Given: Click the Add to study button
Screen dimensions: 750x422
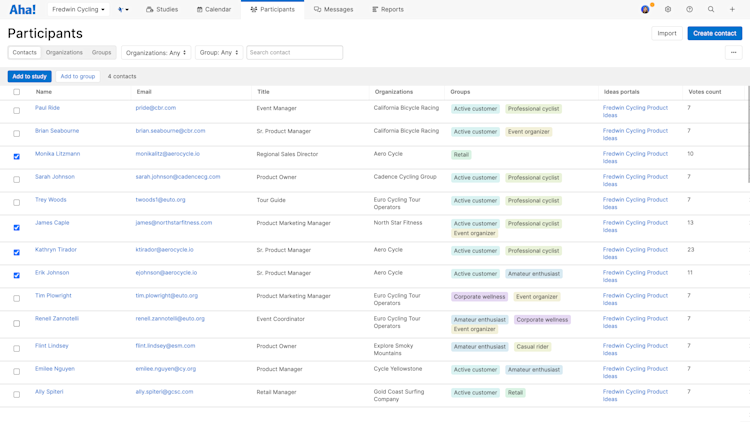Looking at the screenshot, I should (x=29, y=76).
